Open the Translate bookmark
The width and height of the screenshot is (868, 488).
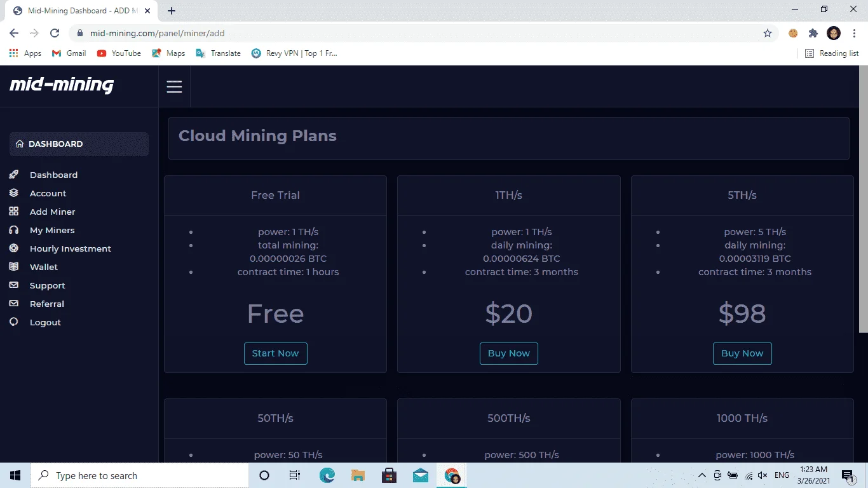pos(218,53)
